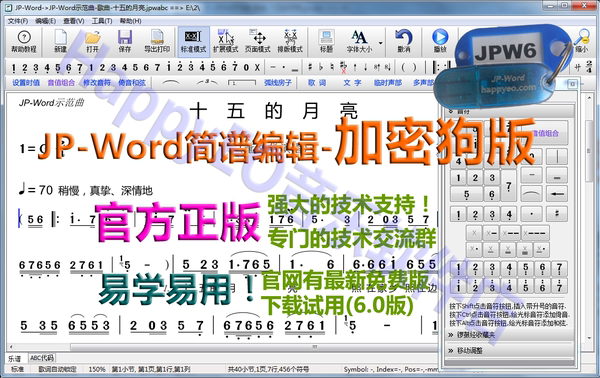This screenshot has height=378, width=600.
Task: Switch to the ABC代码 tab
Action: (42, 358)
